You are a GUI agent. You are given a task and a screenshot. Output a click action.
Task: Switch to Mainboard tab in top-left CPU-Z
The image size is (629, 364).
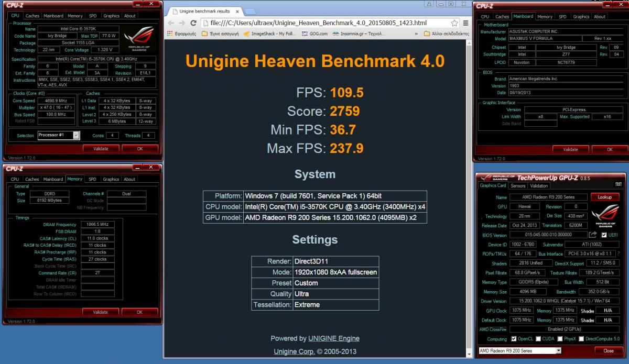[x=53, y=16]
